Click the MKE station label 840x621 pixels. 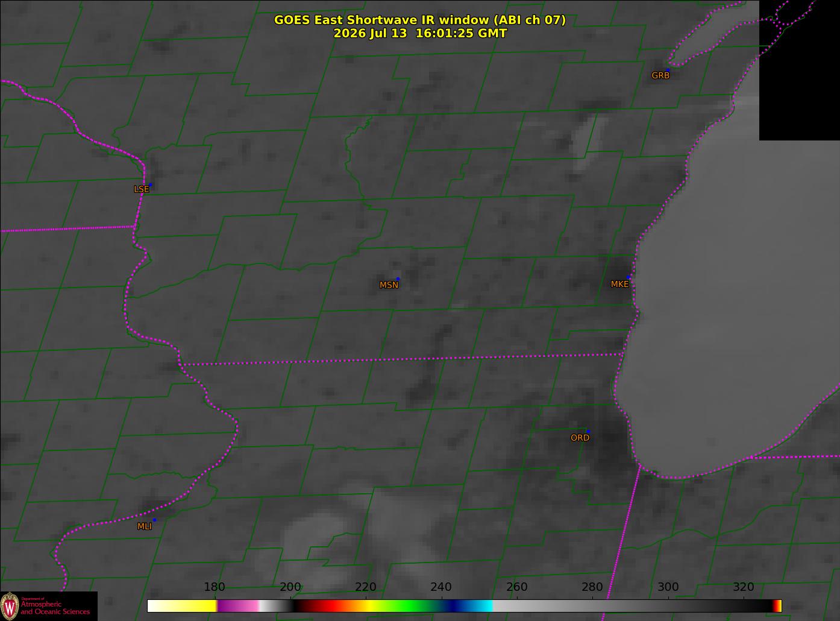click(x=619, y=284)
